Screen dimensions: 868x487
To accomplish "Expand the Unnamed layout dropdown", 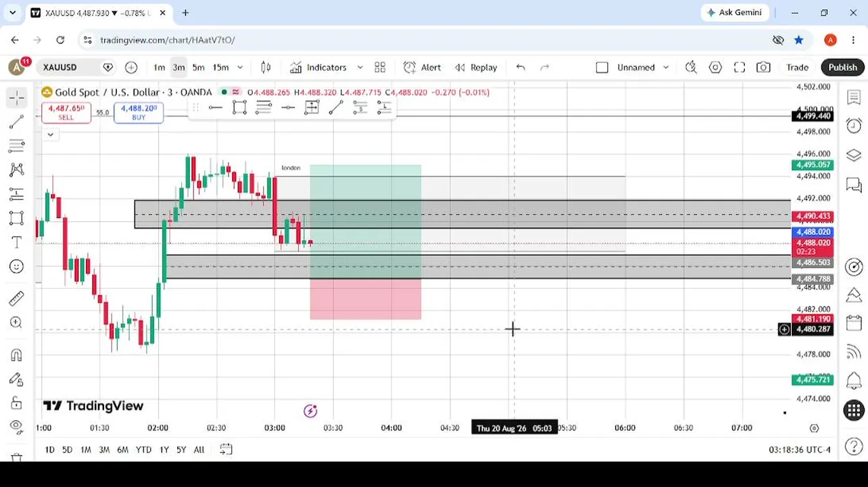I will 666,67.
